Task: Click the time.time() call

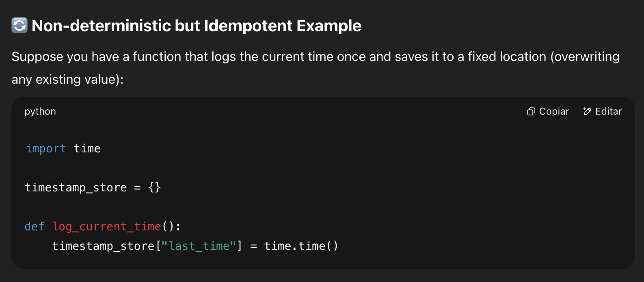Action: 301,246
